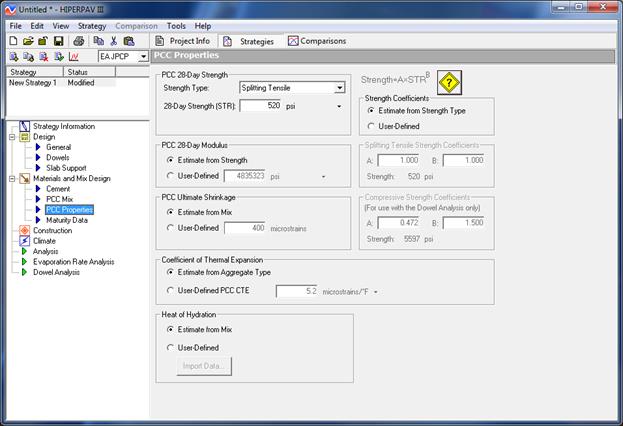Image resolution: width=623 pixels, height=426 pixels.
Task: Cut with the scissors icon
Action: (114, 41)
